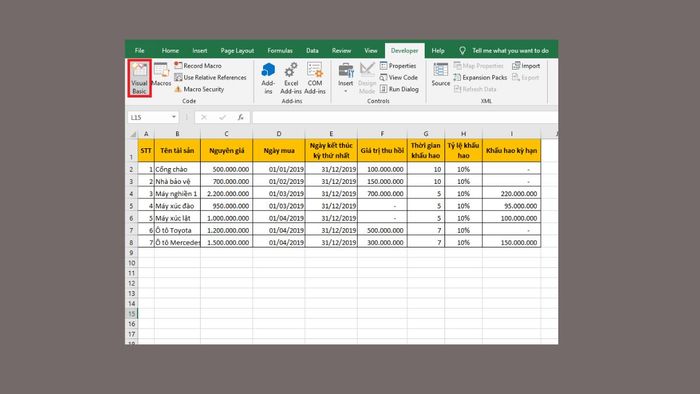Click inside the formula bar

click(405, 117)
